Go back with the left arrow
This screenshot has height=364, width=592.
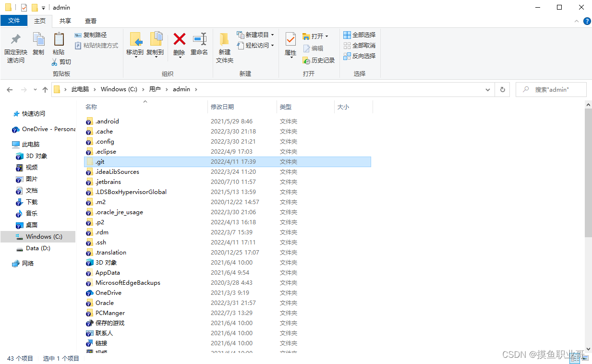click(x=10, y=90)
